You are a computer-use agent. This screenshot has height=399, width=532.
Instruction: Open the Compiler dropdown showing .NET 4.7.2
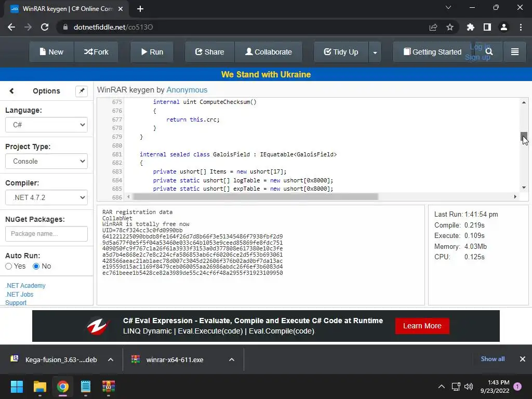pos(46,197)
